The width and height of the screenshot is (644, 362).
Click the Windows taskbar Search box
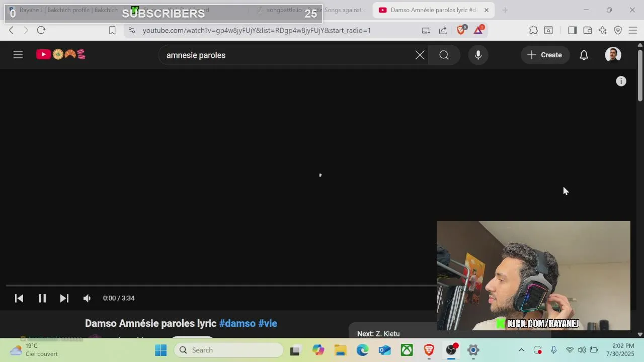point(229,350)
